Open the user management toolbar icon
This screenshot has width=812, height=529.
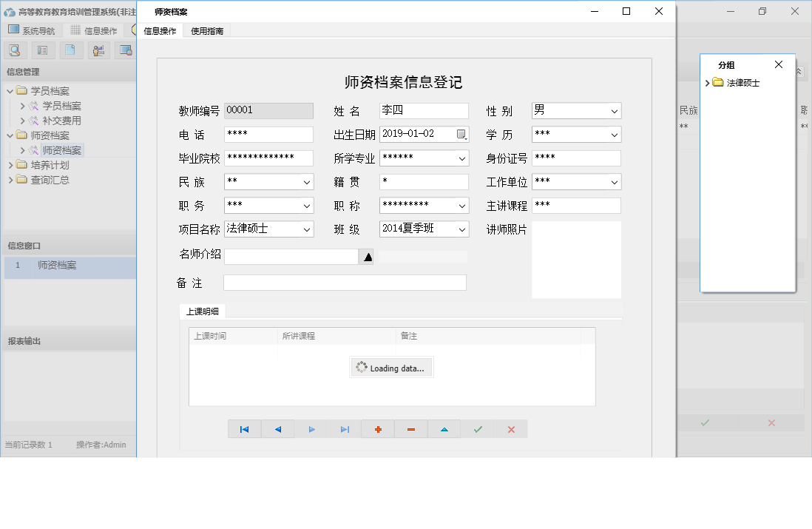97,50
